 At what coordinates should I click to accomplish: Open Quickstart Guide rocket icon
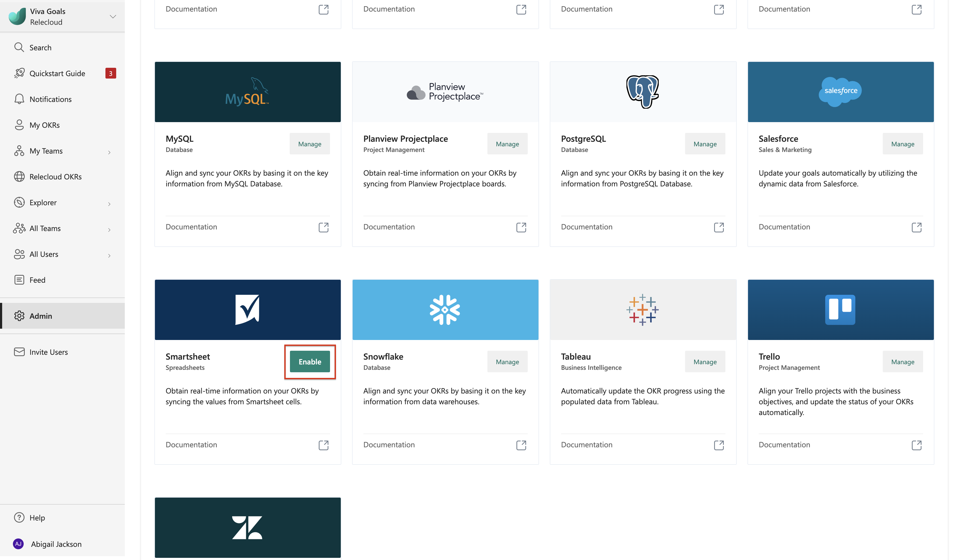tap(19, 73)
